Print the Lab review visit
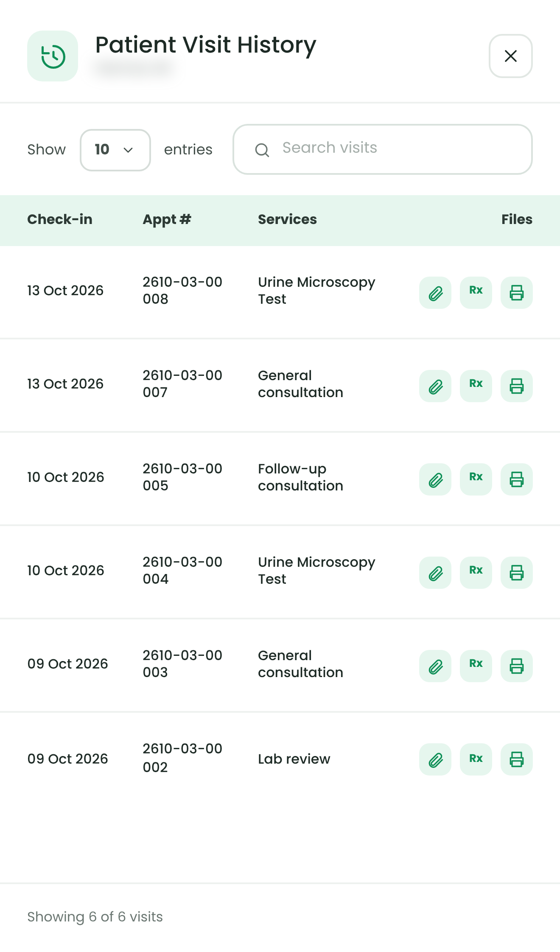Screen dimensions: 560x952 (517, 759)
